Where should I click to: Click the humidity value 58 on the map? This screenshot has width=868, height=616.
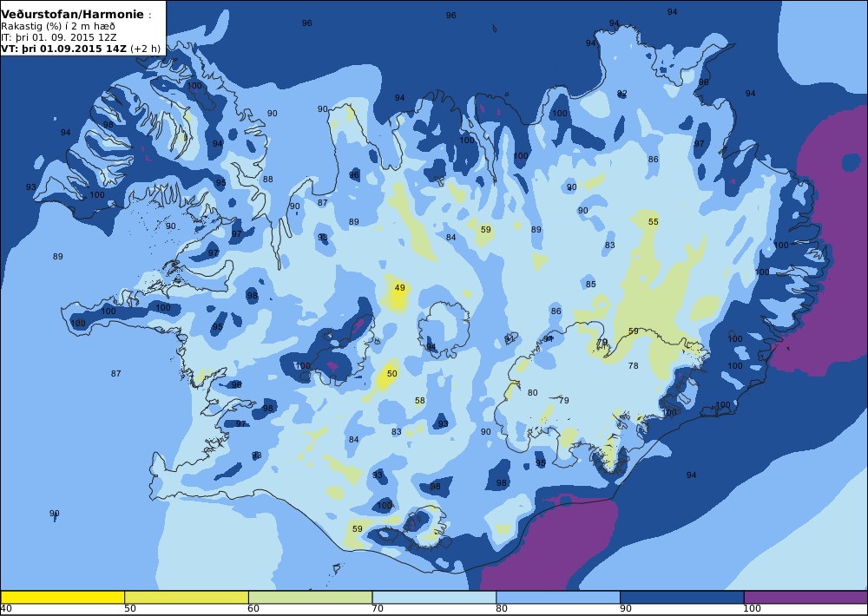(420, 401)
